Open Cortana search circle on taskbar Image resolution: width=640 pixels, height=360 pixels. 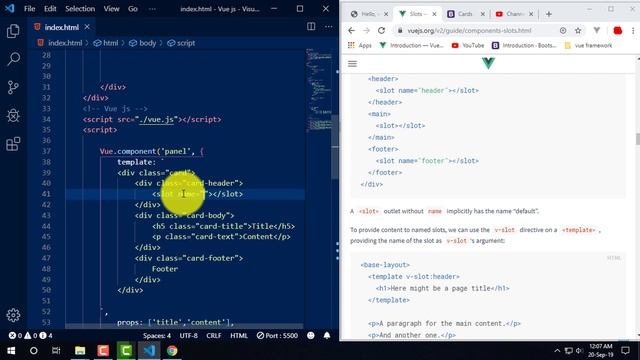pos(33,351)
